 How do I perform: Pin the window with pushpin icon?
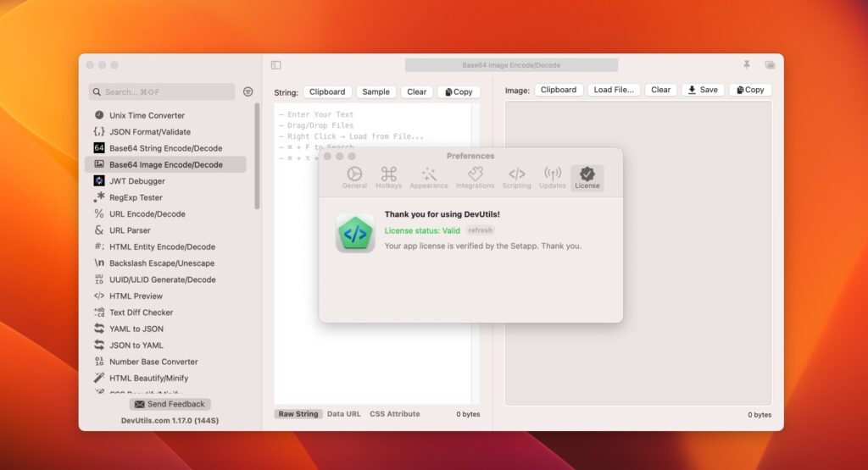click(x=747, y=64)
